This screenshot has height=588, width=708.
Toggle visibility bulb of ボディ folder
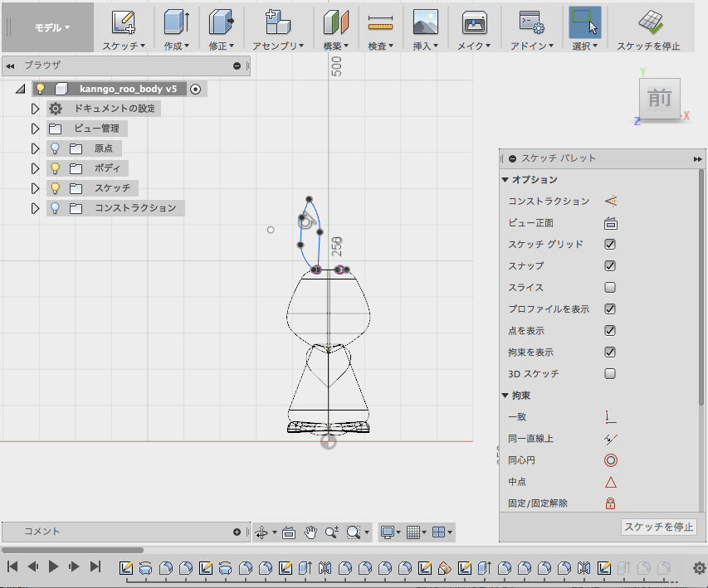pyautogui.click(x=55, y=168)
